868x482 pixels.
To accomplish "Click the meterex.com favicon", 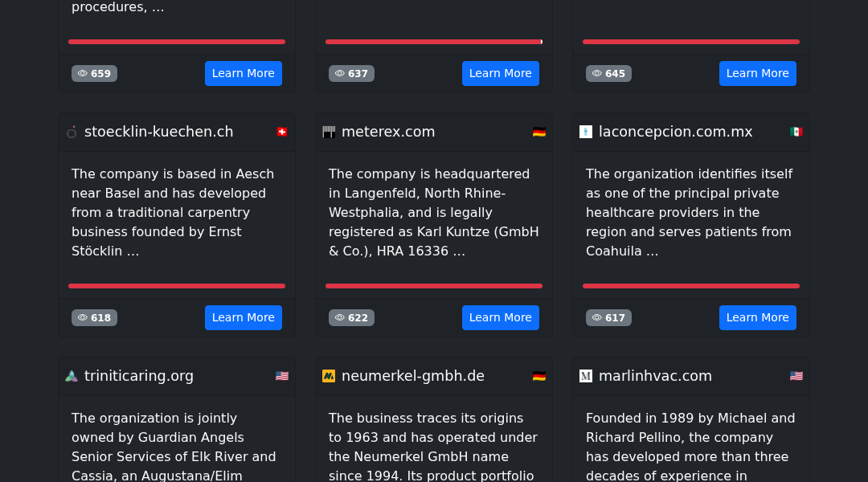I will pos(329,132).
